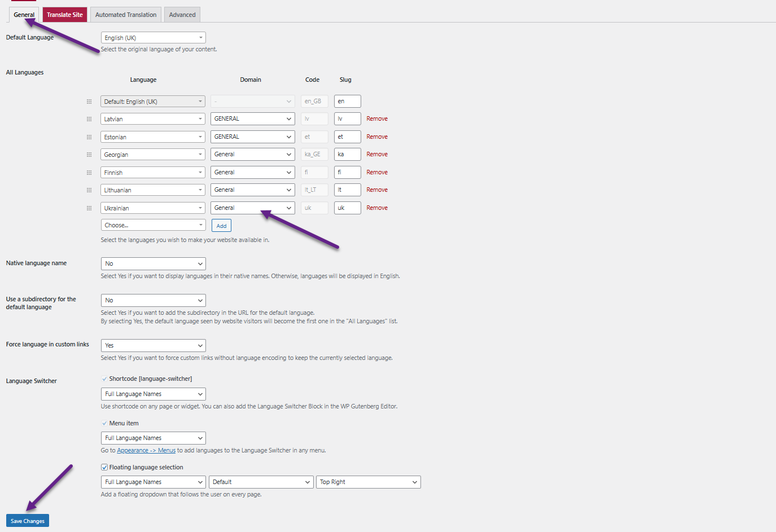
Task: Edit the slug field for Finnish
Action: tap(348, 172)
